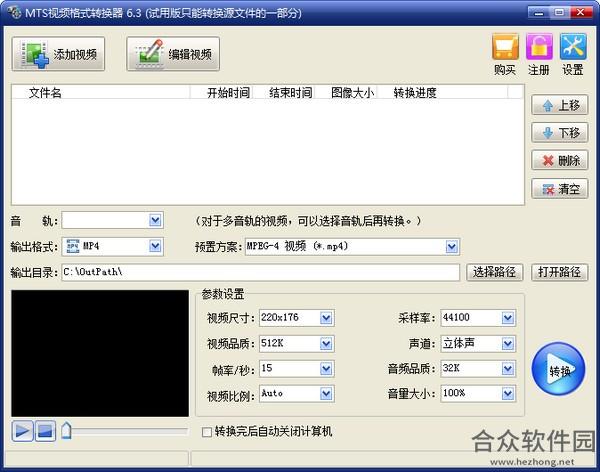
Task: Click the 删除 delete button
Action: (x=559, y=160)
